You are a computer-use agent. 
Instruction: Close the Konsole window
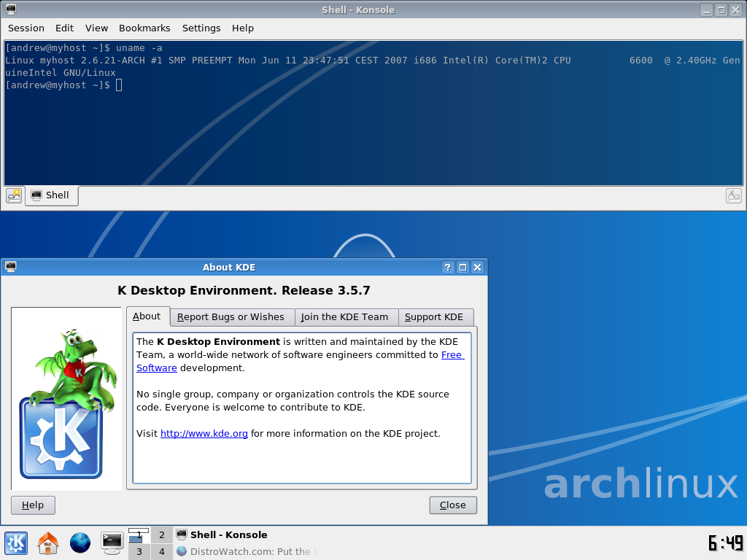736,9
